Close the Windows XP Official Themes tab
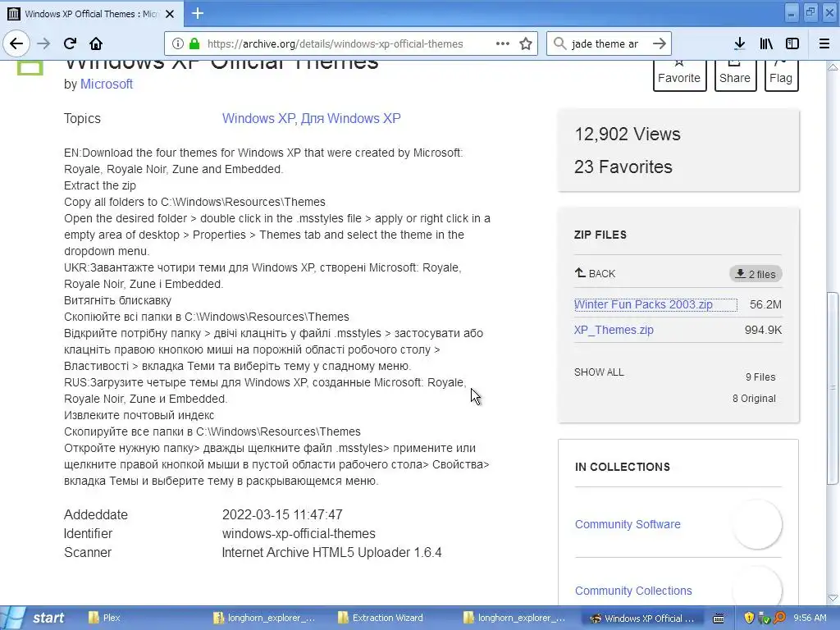The width and height of the screenshot is (840, 630). point(170,14)
